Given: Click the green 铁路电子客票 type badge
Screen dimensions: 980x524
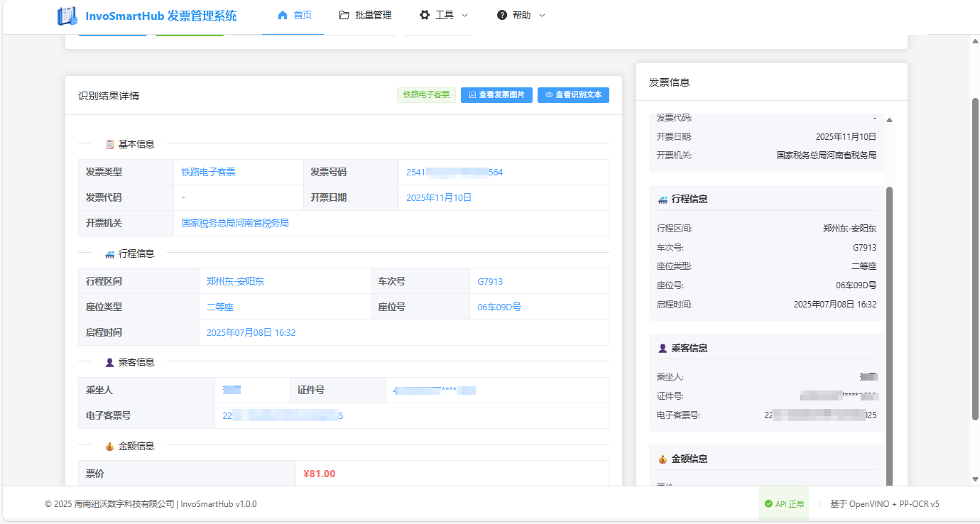Looking at the screenshot, I should point(426,94).
